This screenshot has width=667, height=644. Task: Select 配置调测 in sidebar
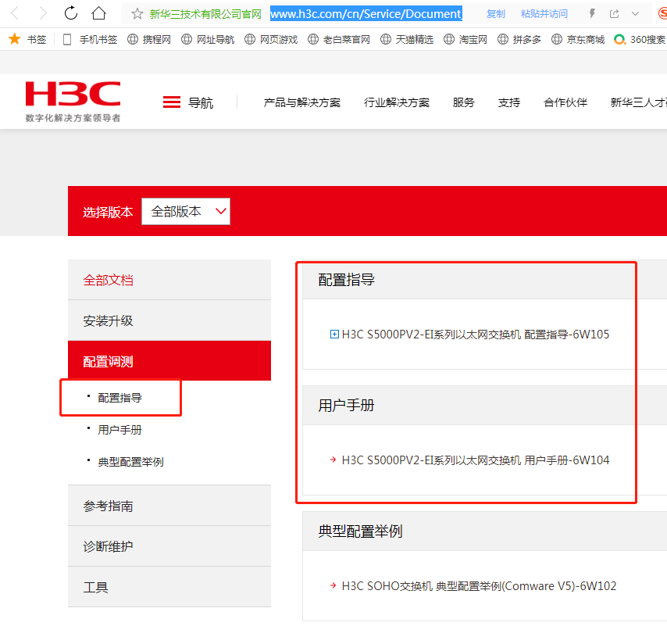pos(169,361)
